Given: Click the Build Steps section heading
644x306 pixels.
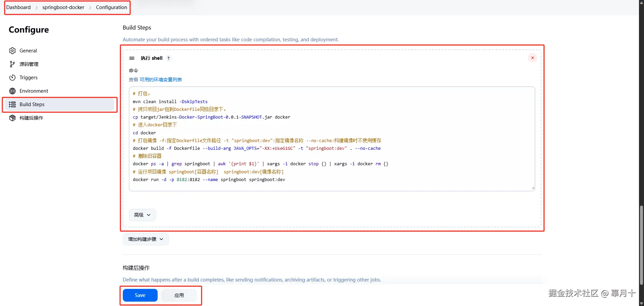Looking at the screenshot, I should pos(137,28).
